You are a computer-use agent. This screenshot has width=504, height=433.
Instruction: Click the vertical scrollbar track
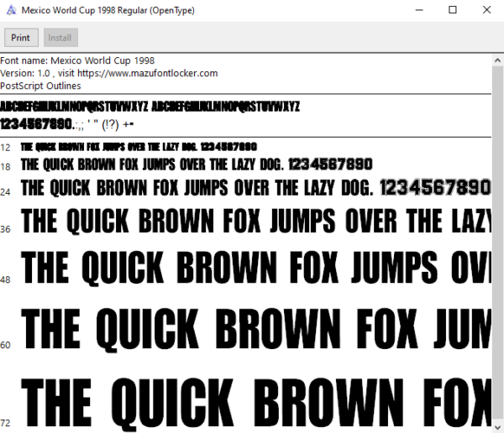[x=497, y=244]
